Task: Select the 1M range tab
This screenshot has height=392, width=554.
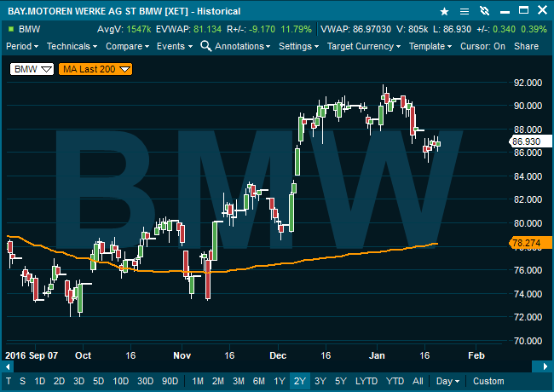Action: pos(198,381)
